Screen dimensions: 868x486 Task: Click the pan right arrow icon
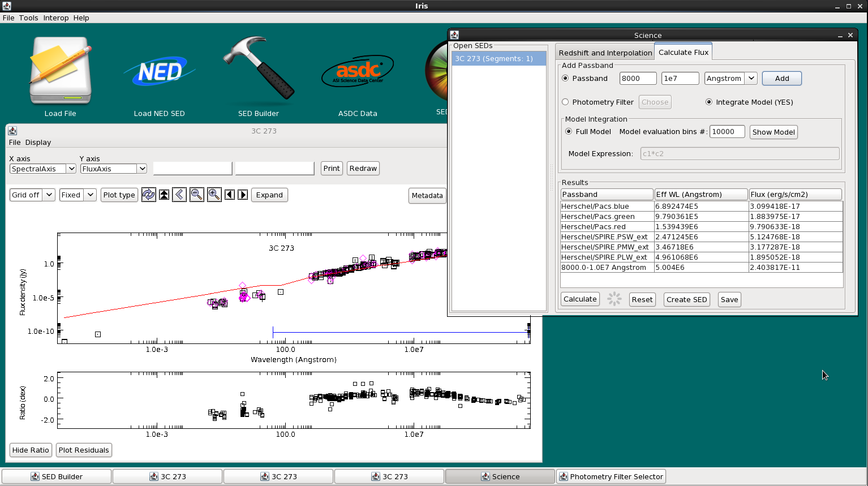point(243,195)
